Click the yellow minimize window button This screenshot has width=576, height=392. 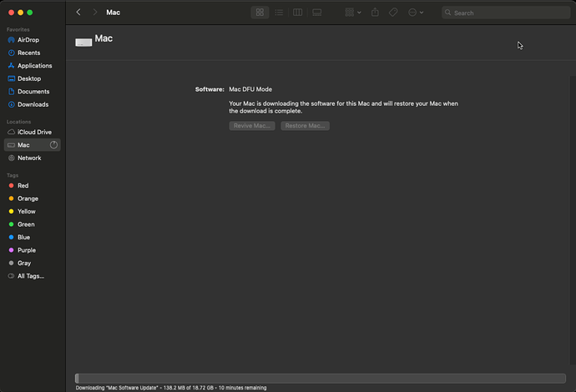(x=21, y=13)
